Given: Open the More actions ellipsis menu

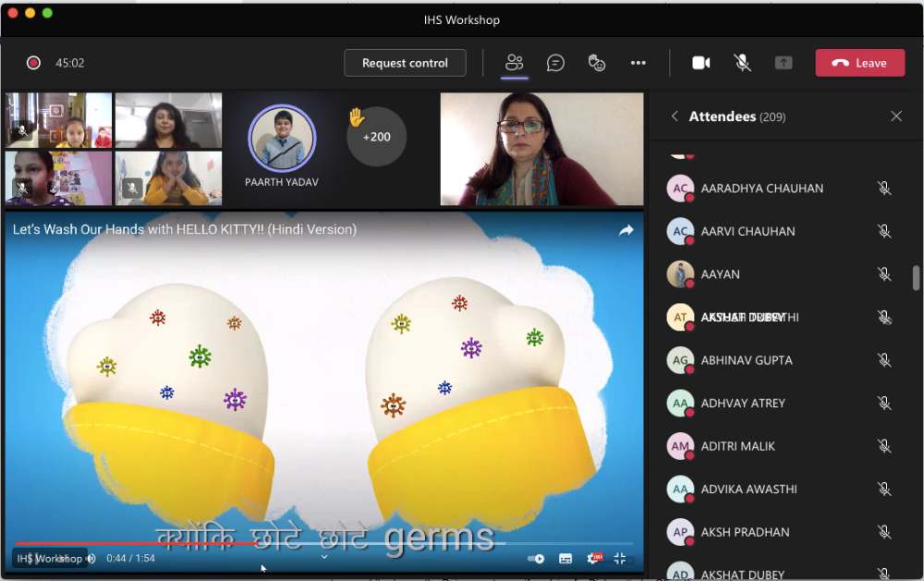Looking at the screenshot, I should tap(638, 63).
